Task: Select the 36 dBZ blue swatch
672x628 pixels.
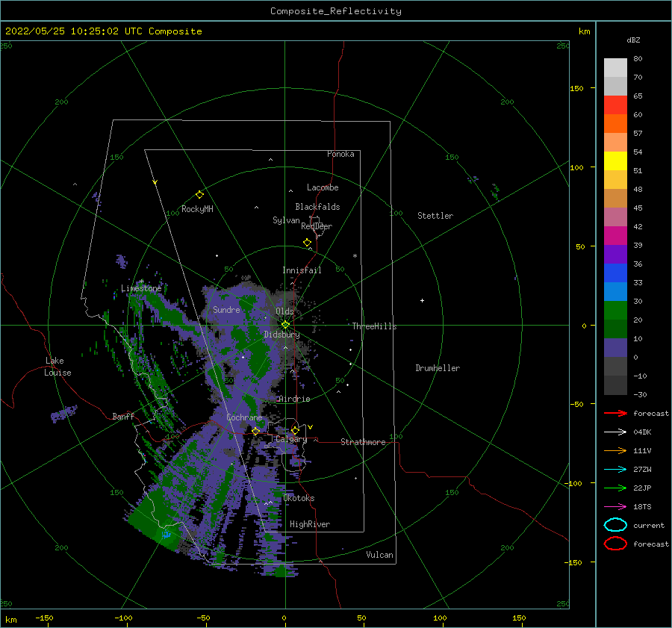Action: point(615,273)
